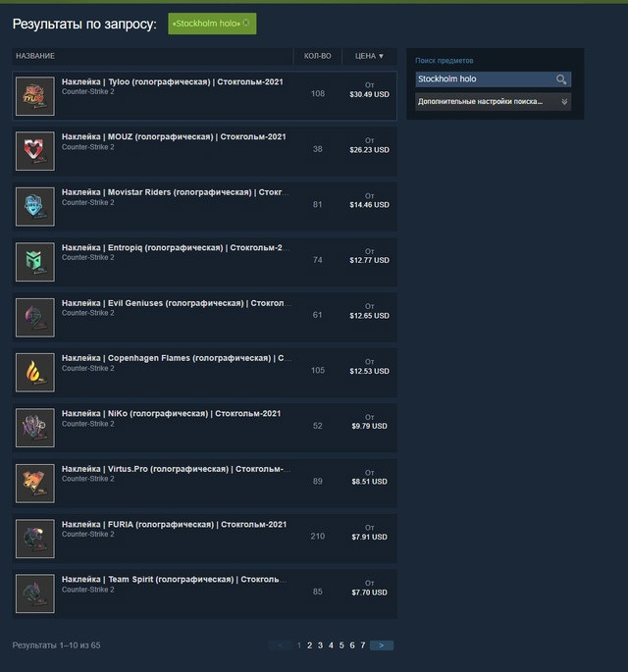
Task: Sort results by ЦЕНА column
Action: tap(369, 56)
